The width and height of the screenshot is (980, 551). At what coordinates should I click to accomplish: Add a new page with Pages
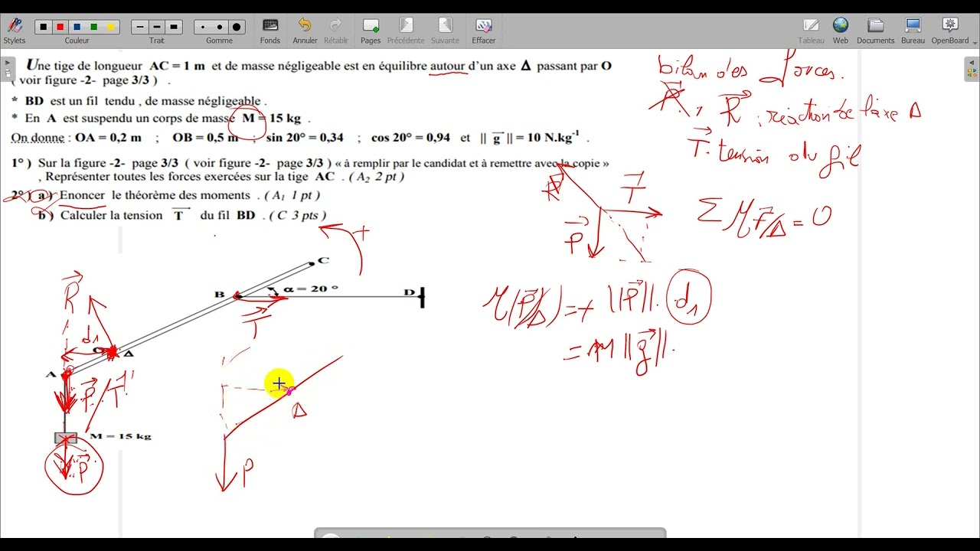371,31
